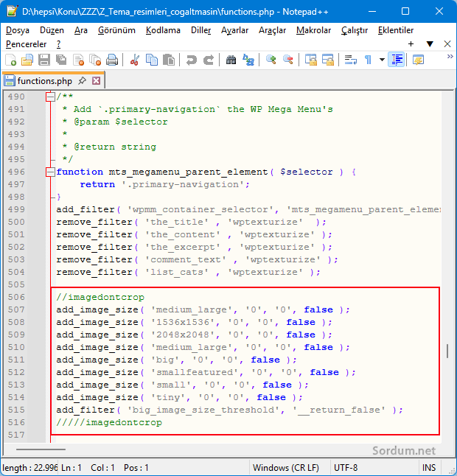The width and height of the screenshot is (457, 476).
Task: Click the Save All toolbar icon
Action: point(61,60)
